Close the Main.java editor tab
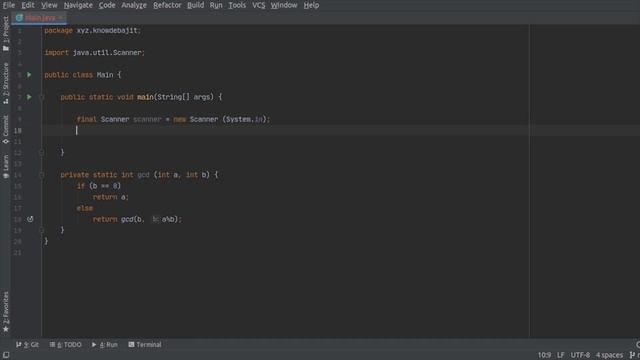Image resolution: width=640 pixels, height=360 pixels. [61, 18]
